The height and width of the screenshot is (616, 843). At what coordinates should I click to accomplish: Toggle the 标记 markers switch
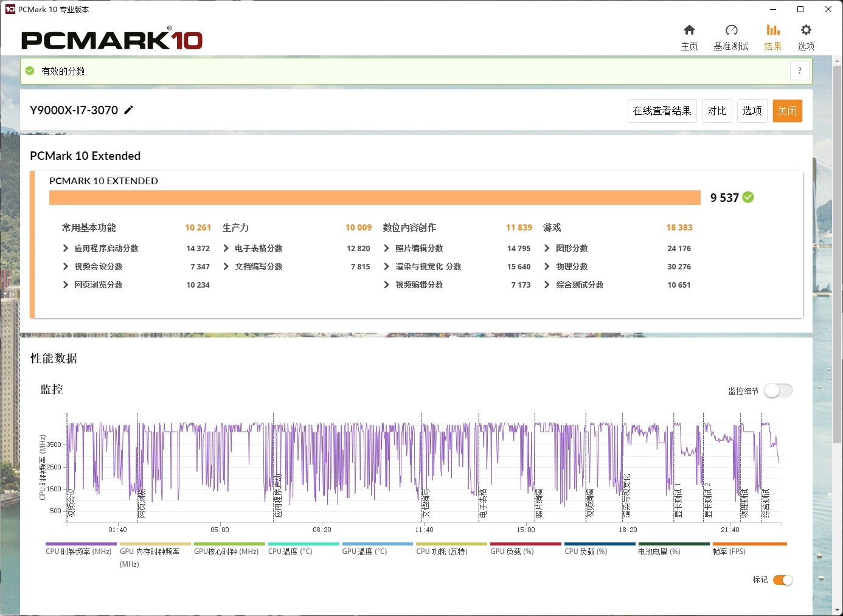pos(783,580)
